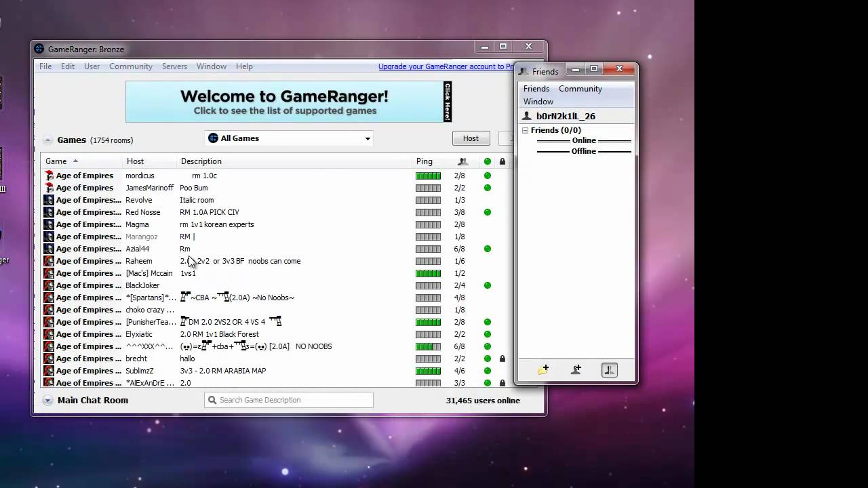Select the '2.0 RM 1v1 Black Forest' room
The width and height of the screenshot is (868, 488).
coord(220,334)
